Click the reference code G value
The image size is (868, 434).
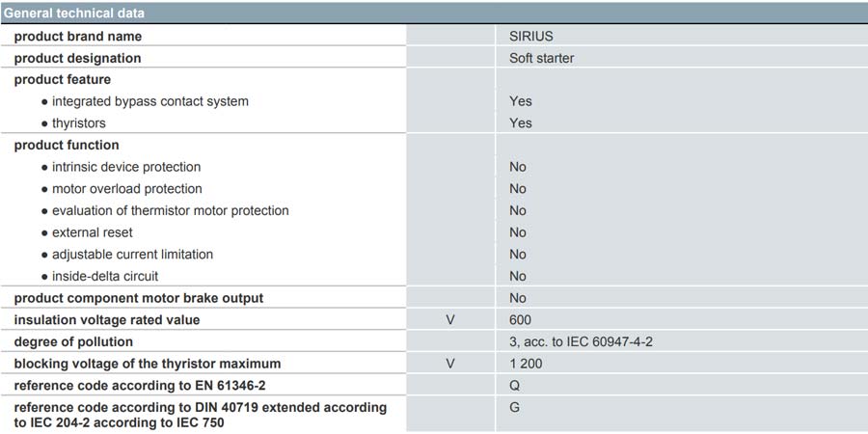pyautogui.click(x=515, y=407)
